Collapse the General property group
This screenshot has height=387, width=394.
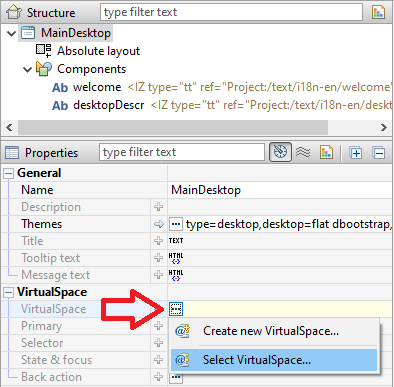(8, 173)
